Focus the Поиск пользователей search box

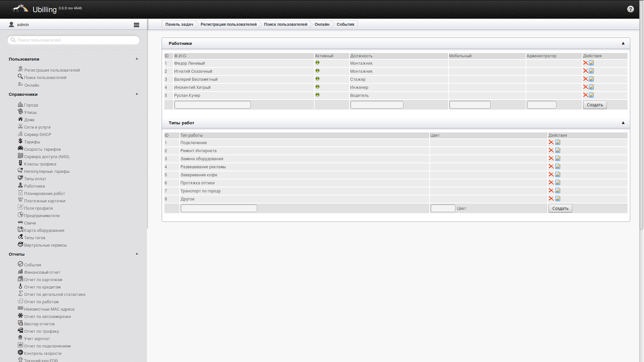point(73,40)
